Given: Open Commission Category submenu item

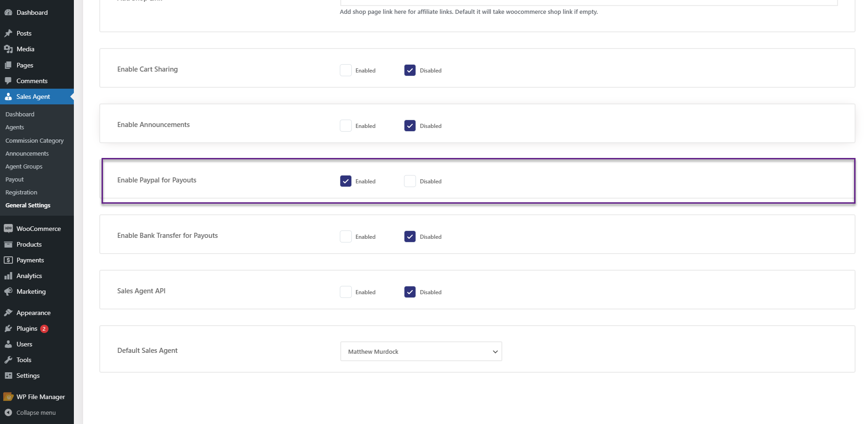Looking at the screenshot, I should (35, 140).
